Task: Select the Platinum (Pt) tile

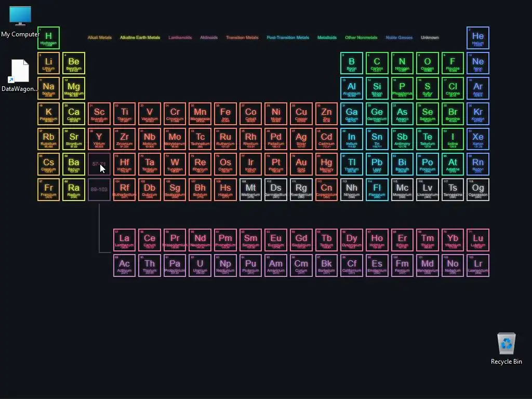Action: coord(276,164)
